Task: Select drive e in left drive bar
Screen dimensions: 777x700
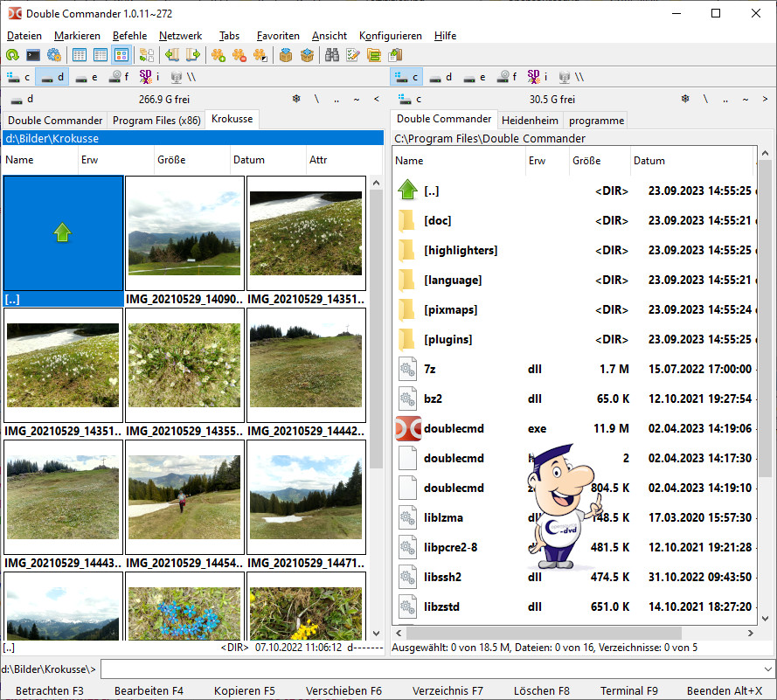Action: pos(87,77)
